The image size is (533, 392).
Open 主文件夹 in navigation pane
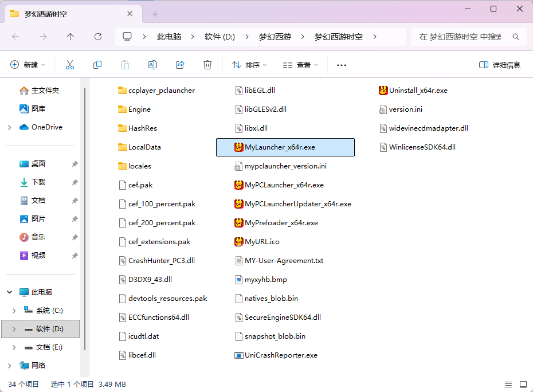[x=40, y=91]
